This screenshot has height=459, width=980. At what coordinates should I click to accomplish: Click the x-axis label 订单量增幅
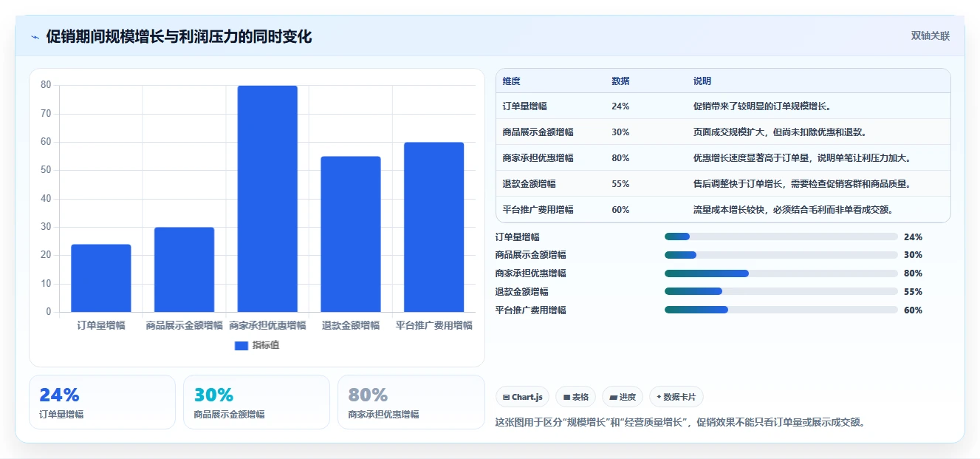(101, 325)
